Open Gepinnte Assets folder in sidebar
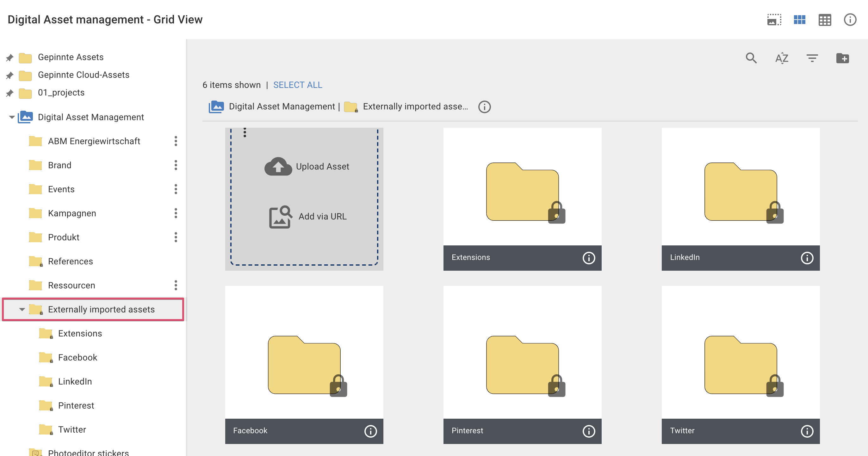The image size is (868, 456). pos(71,57)
